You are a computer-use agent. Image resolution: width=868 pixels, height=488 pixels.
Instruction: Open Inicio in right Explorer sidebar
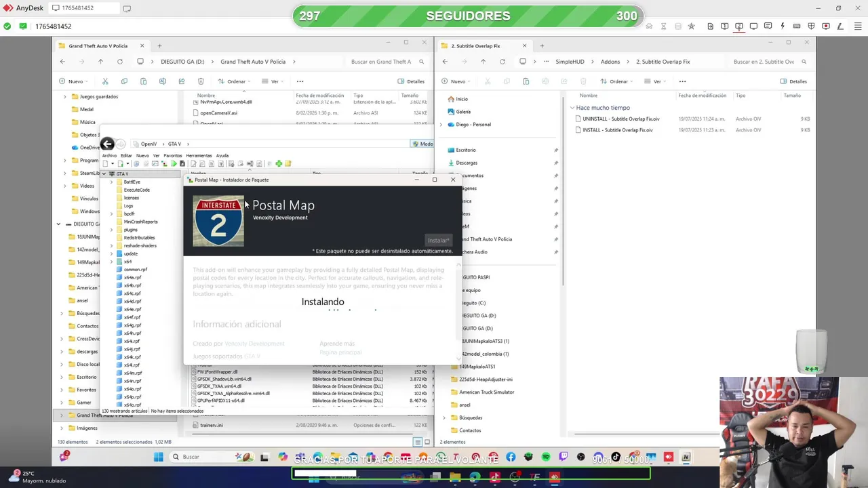[x=462, y=99]
